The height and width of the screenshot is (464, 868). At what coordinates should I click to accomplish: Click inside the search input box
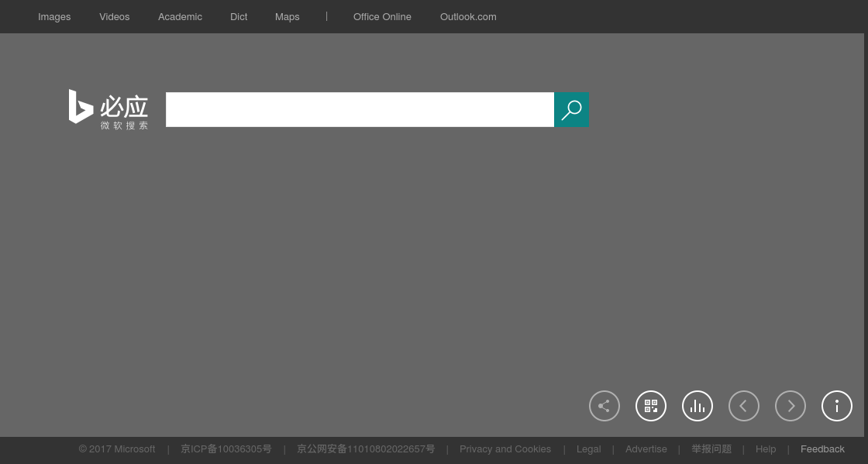(360, 109)
